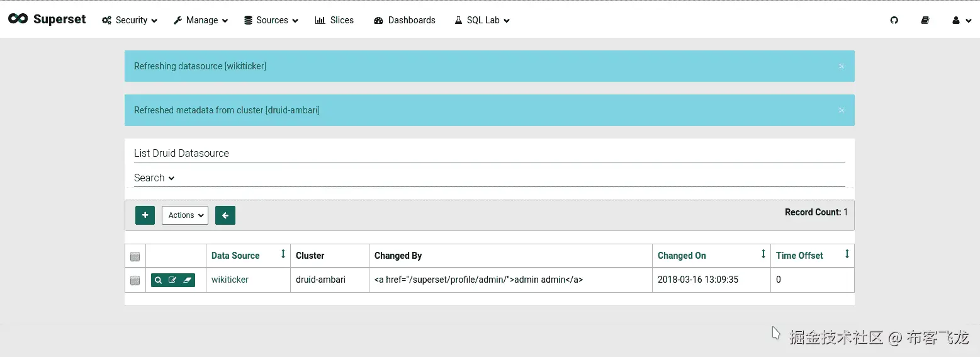Expand the Search filter section
This screenshot has width=980, height=357.
[x=154, y=178]
